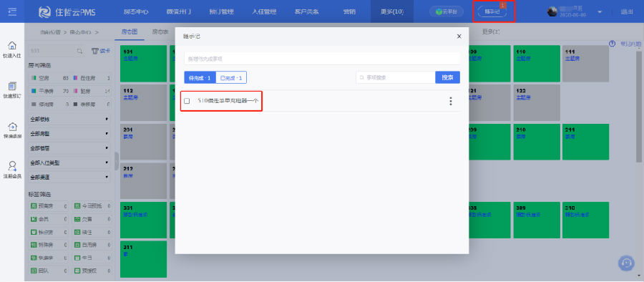The image size is (644, 282).
Task: Open the three-dot menu for the note
Action: (451, 101)
